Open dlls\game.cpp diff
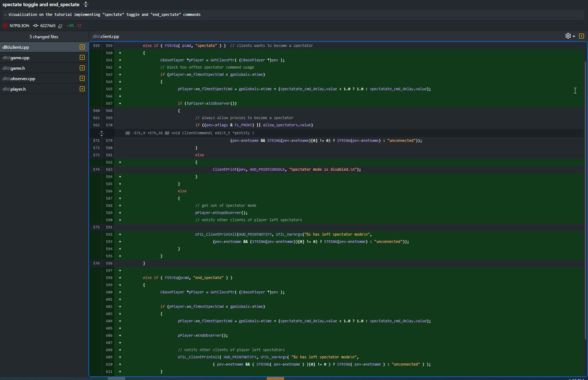The height and width of the screenshot is (380, 588). [16, 58]
